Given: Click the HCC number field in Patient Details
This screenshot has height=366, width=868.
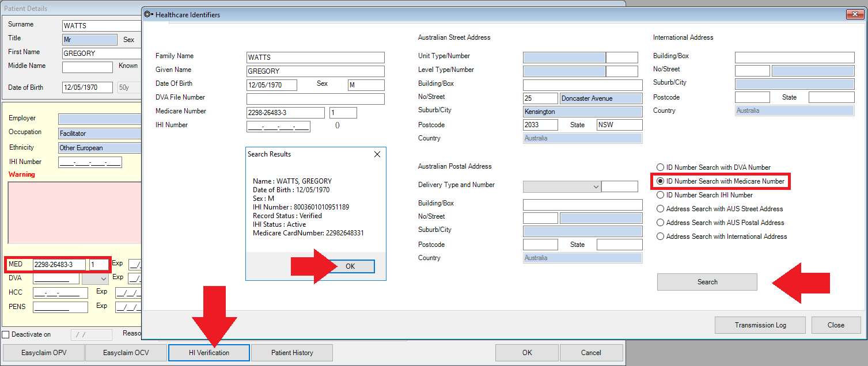Looking at the screenshot, I should [60, 293].
